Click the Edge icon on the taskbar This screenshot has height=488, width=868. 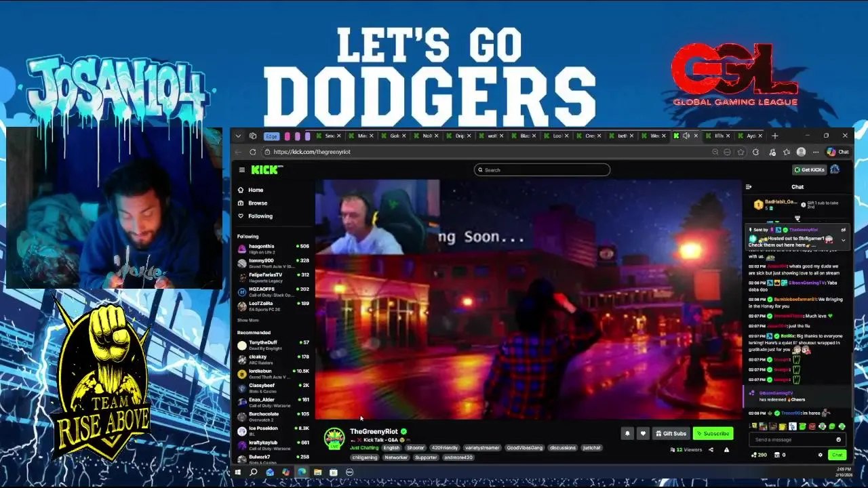302,472
